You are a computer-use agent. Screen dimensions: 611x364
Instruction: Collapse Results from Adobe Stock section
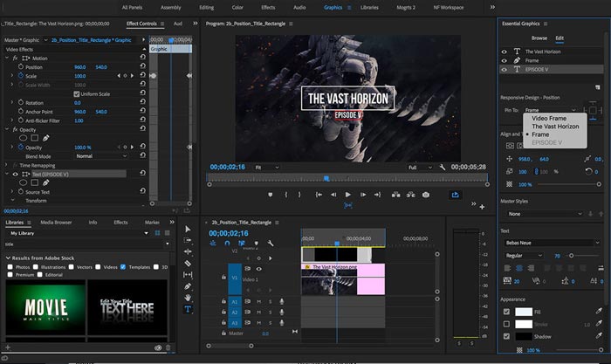8,258
